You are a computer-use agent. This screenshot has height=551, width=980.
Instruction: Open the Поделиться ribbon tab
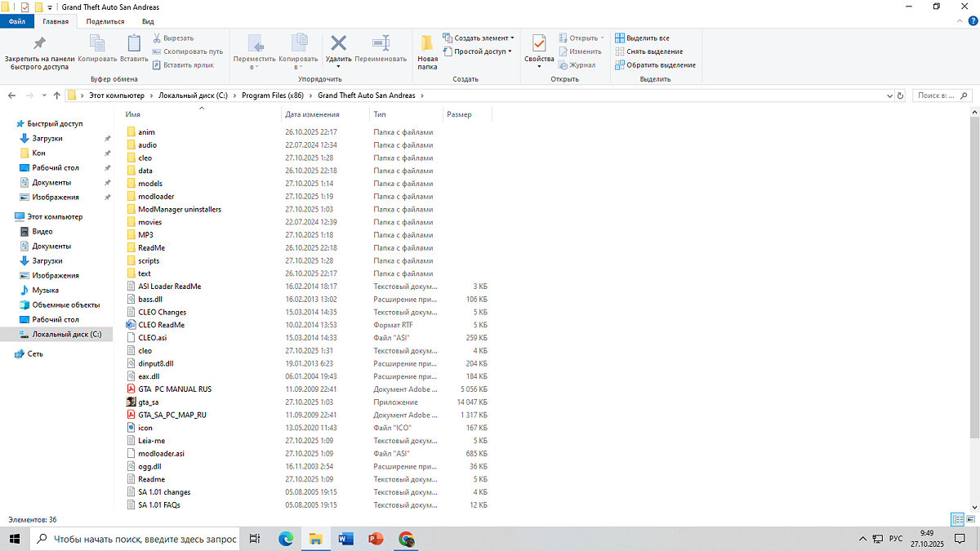click(105, 21)
